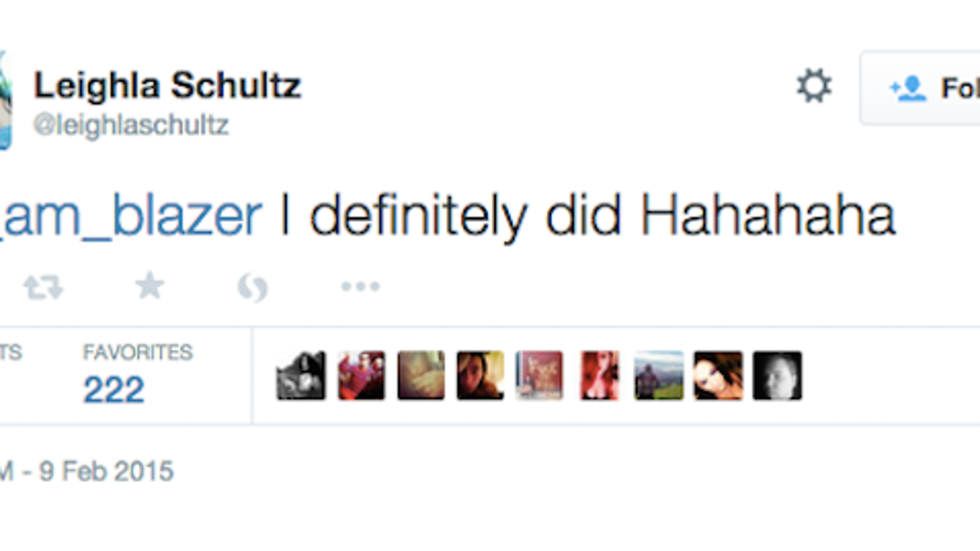This screenshot has height=551, width=980.
Task: Open Leighla Schultz's profile name link
Action: click(x=167, y=86)
